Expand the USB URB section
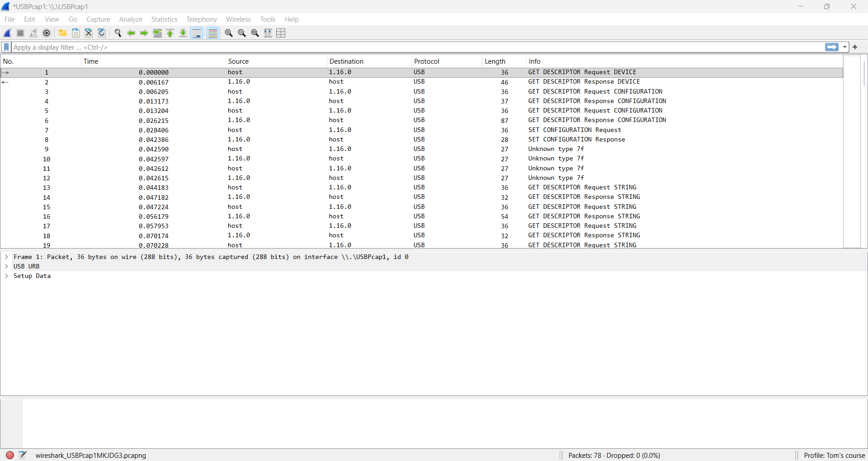The image size is (868, 461). coord(7,266)
